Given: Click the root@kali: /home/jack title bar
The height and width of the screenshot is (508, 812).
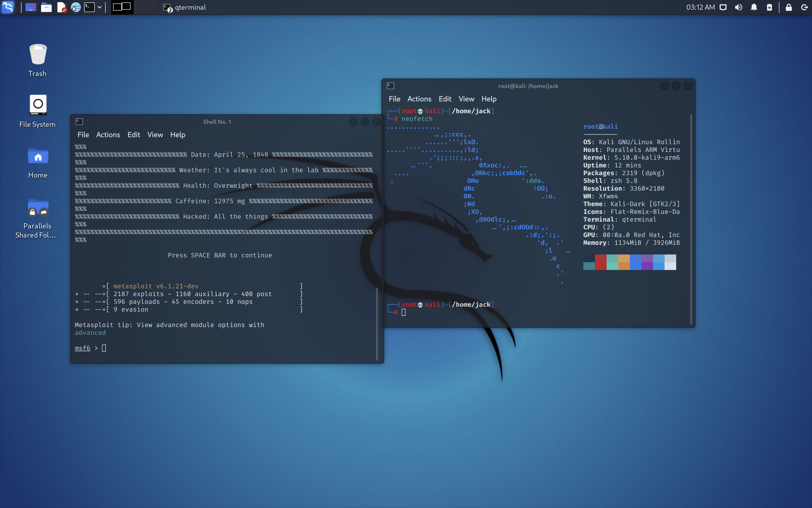Looking at the screenshot, I should click(528, 86).
